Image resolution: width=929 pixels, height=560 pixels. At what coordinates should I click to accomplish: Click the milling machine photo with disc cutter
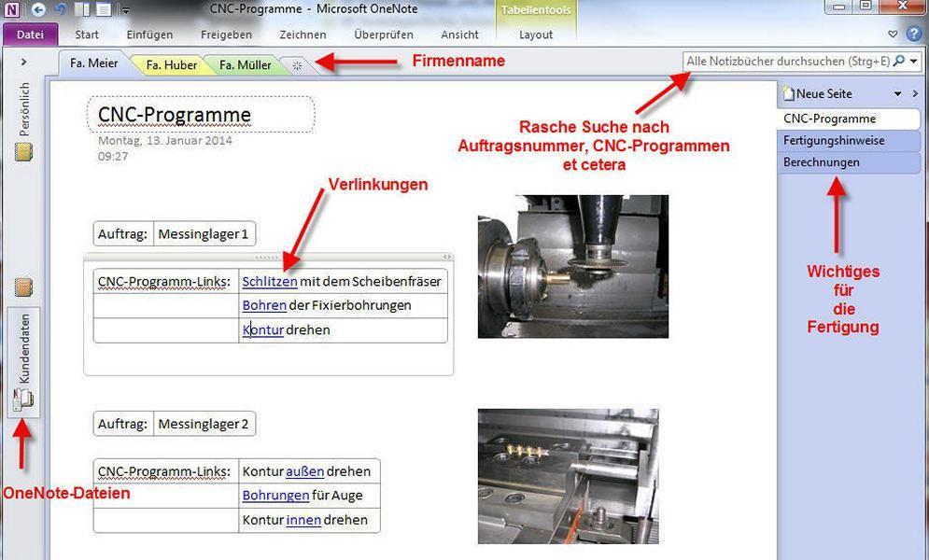pos(573,266)
